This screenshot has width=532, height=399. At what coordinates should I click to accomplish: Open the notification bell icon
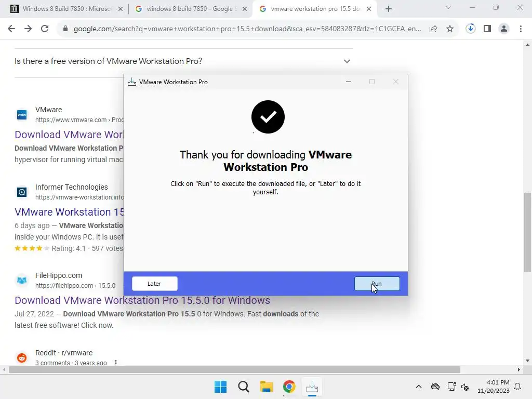(x=518, y=387)
